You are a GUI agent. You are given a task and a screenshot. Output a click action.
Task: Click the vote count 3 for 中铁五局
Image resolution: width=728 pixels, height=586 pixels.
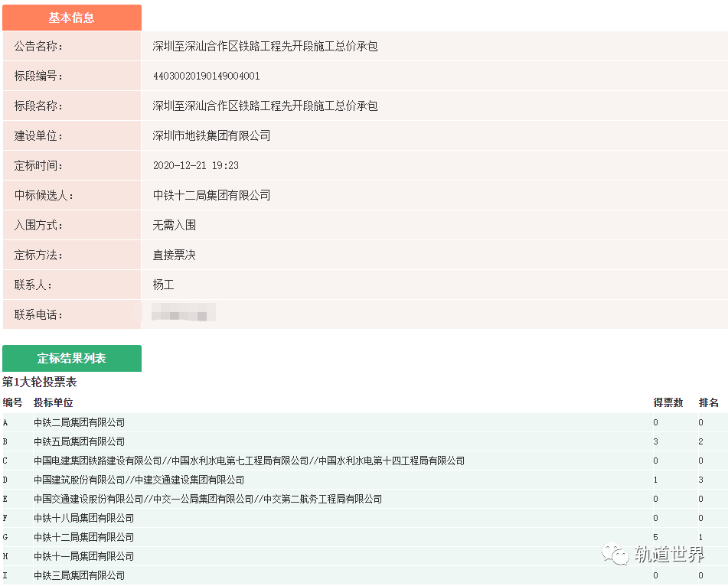pyautogui.click(x=655, y=441)
